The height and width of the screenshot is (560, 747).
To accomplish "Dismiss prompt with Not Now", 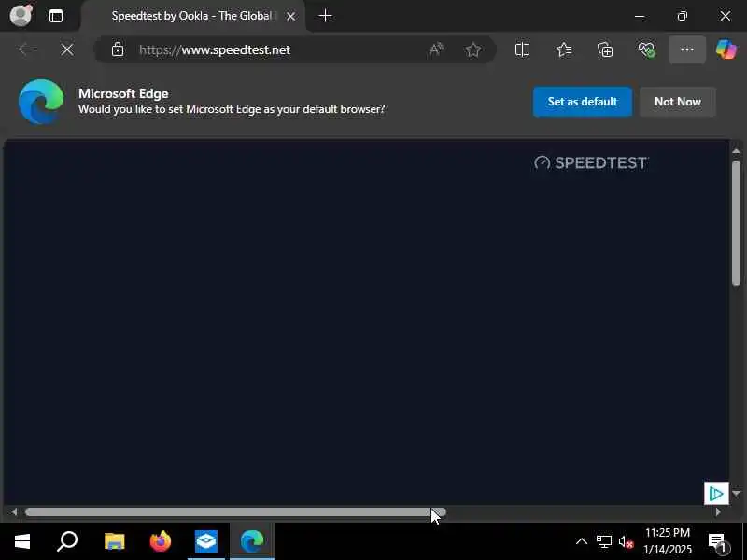I will click(678, 102).
